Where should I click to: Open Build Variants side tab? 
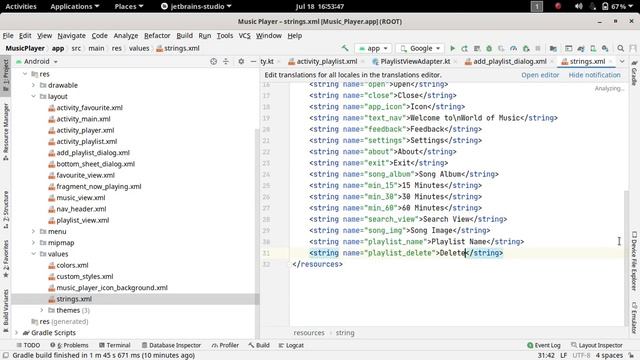[x=6, y=311]
